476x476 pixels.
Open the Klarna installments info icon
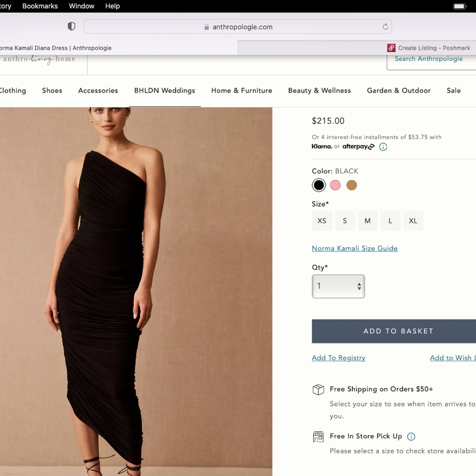[x=383, y=147]
